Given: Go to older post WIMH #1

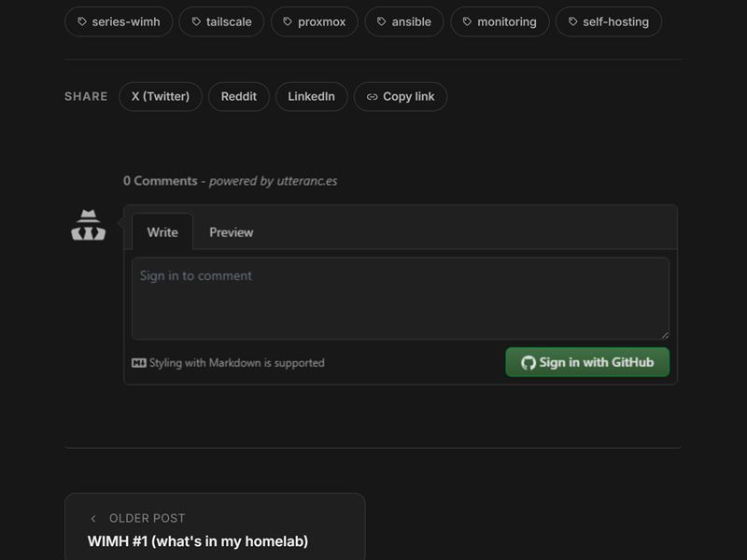Looking at the screenshot, I should click(215, 526).
